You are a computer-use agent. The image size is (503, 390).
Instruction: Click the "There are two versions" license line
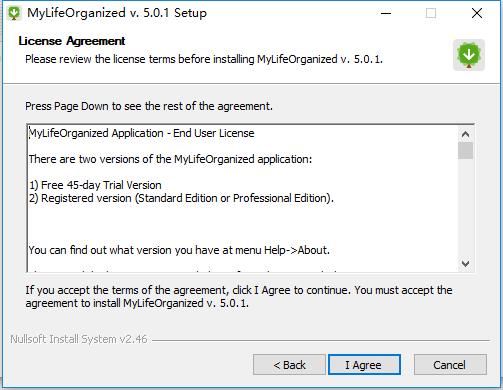170,159
